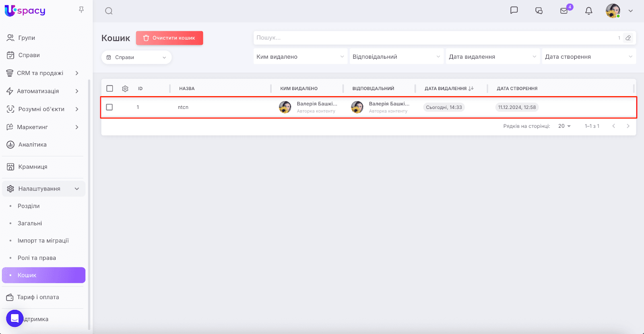Collapse the Налаштування section chevron
Image resolution: width=644 pixels, height=334 pixels.
click(77, 189)
